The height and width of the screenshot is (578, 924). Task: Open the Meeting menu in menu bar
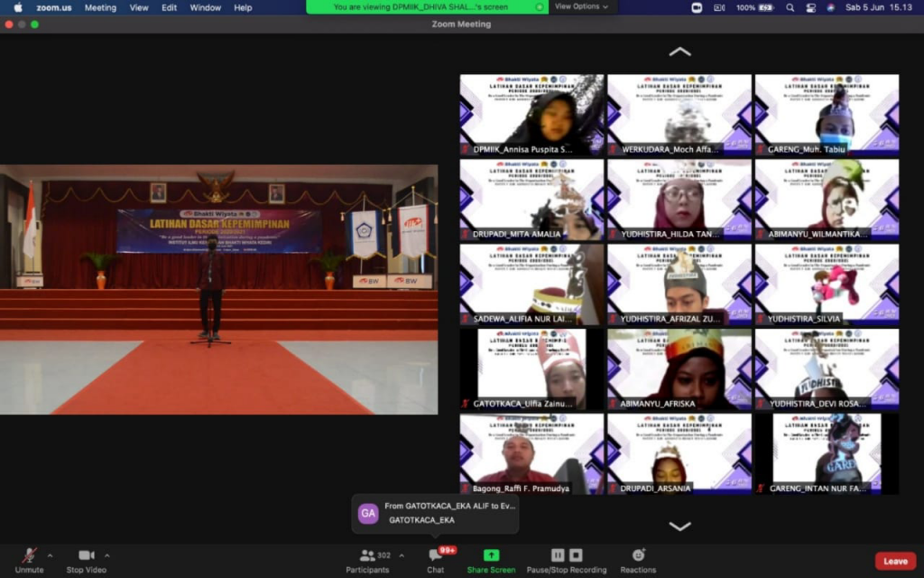(x=100, y=7)
